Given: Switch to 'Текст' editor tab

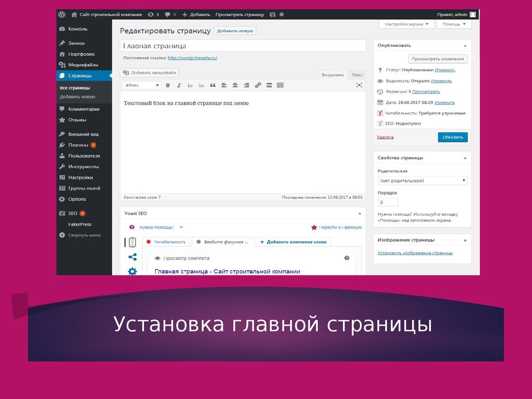Looking at the screenshot, I should point(357,75).
